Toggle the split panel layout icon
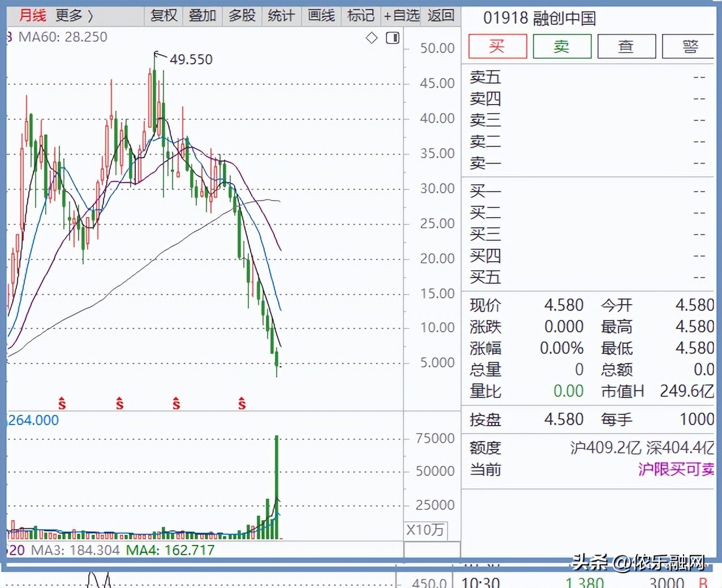 tap(393, 38)
